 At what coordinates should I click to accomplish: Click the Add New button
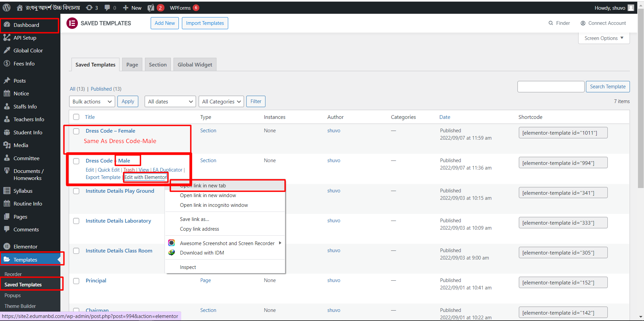165,23
